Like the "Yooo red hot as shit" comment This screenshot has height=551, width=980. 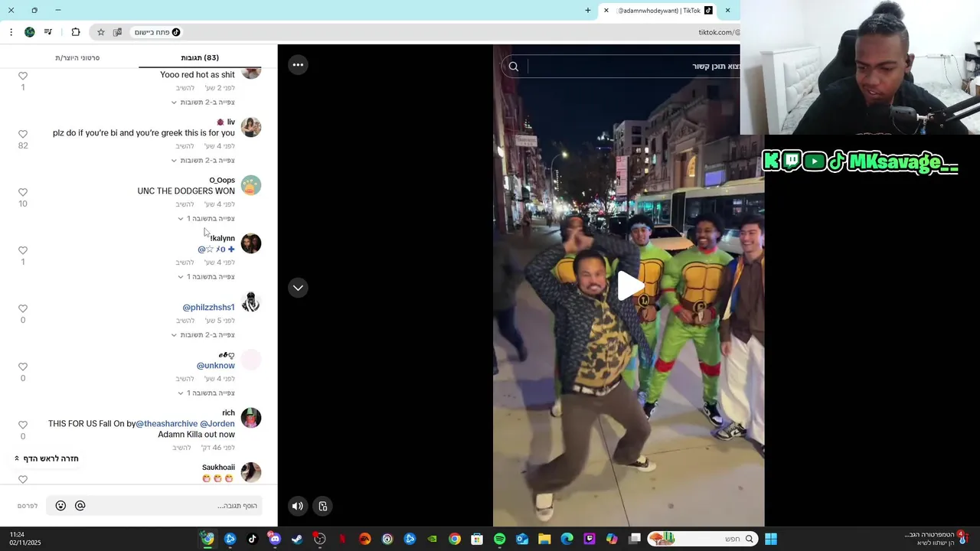click(22, 76)
